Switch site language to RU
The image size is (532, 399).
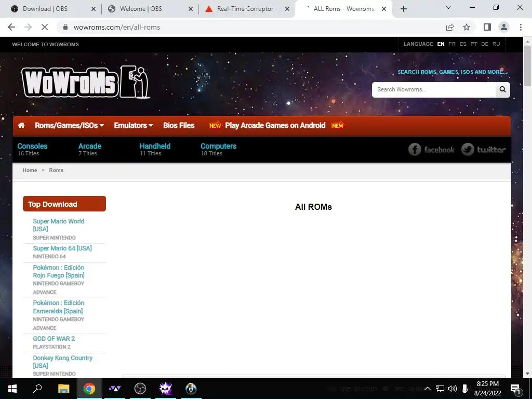pyautogui.click(x=496, y=44)
